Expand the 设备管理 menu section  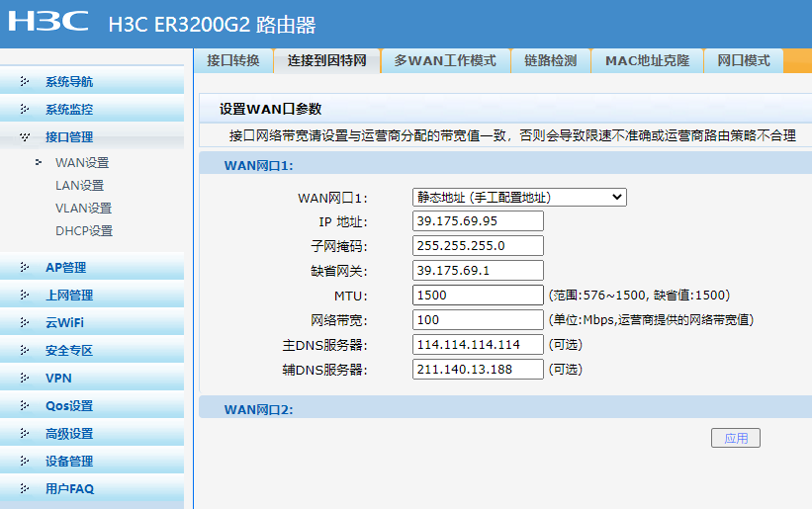tap(92, 461)
